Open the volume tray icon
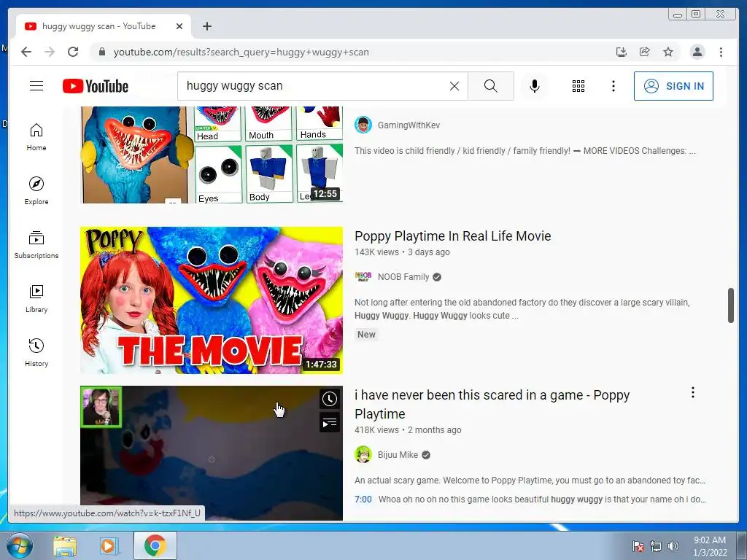This screenshot has width=747, height=560. (673, 546)
